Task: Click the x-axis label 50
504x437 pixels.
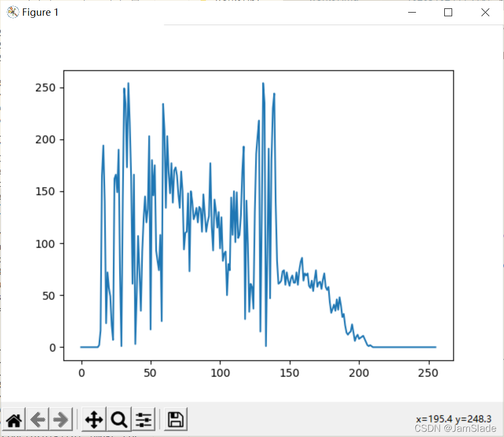Action: (x=150, y=373)
